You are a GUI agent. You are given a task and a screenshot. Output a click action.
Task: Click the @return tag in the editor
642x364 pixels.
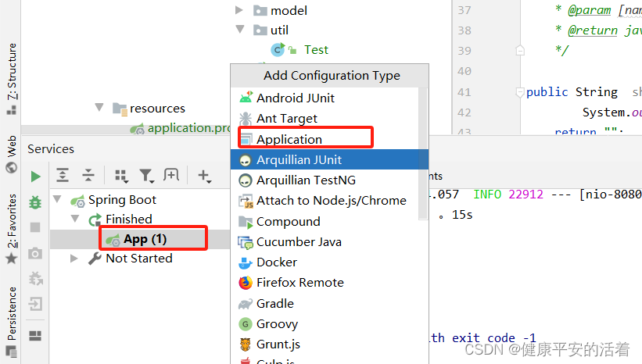pos(593,30)
